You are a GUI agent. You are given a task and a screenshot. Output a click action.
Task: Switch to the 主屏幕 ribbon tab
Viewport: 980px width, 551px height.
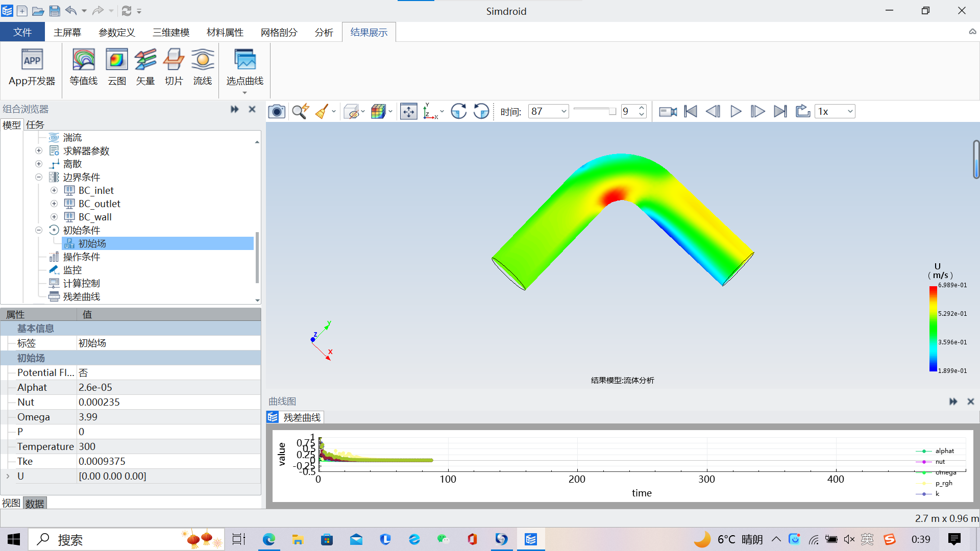tap(67, 32)
